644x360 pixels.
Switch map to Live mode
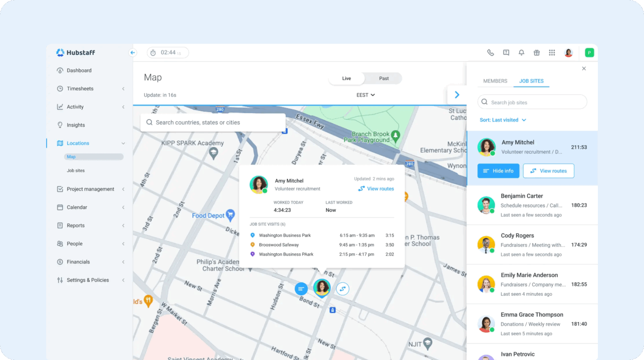[346, 78]
